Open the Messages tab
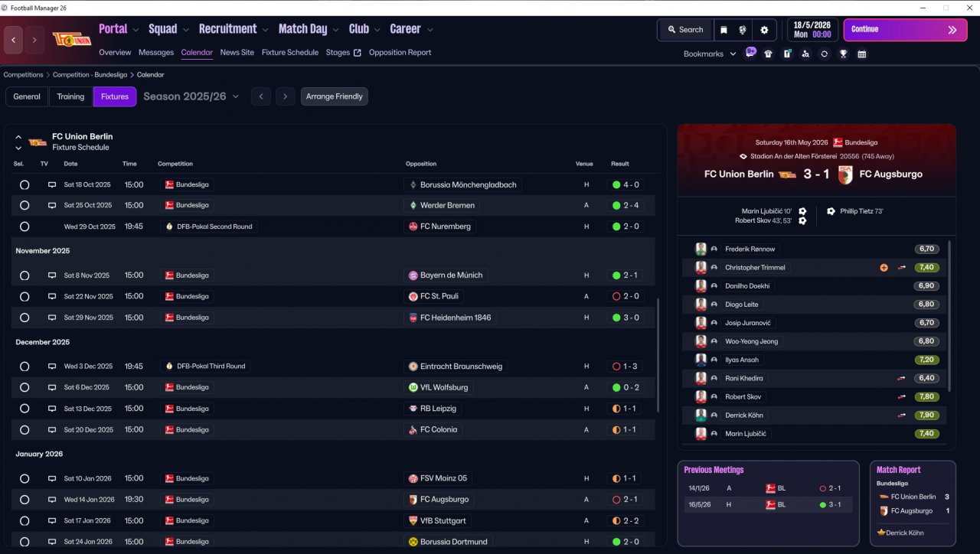980x554 pixels. 156,53
